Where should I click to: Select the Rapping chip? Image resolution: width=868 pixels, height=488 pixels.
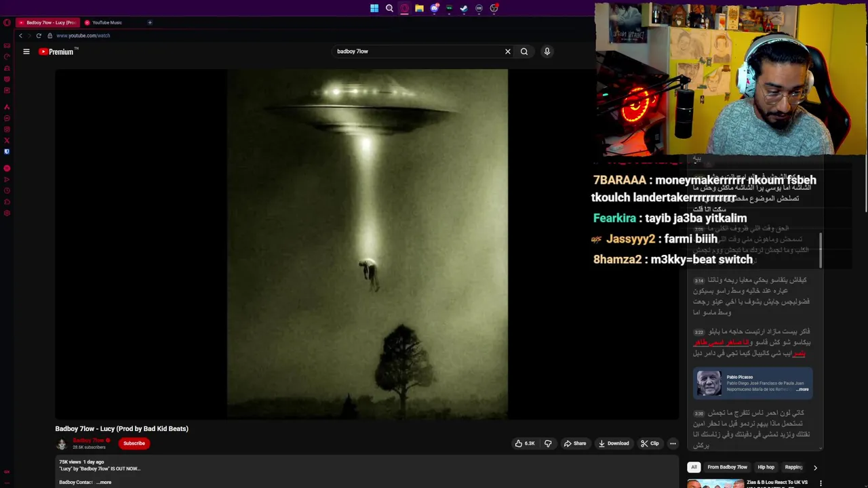(x=793, y=467)
